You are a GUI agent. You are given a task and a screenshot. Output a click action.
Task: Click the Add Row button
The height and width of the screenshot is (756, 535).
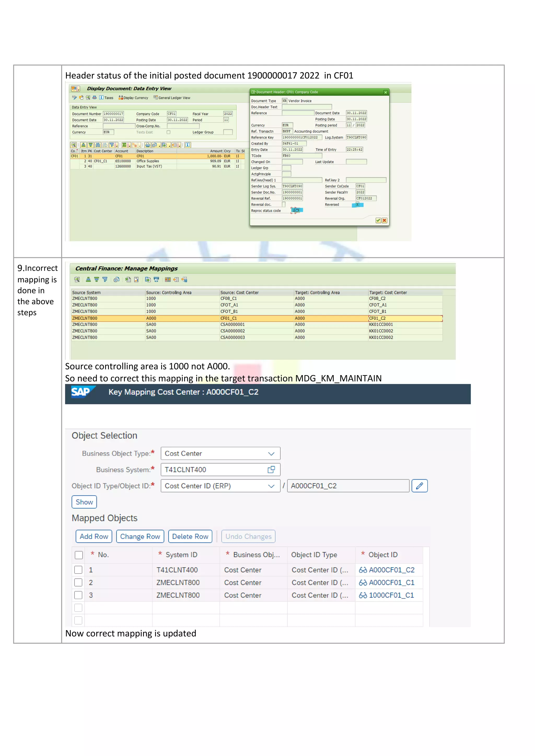point(94,537)
